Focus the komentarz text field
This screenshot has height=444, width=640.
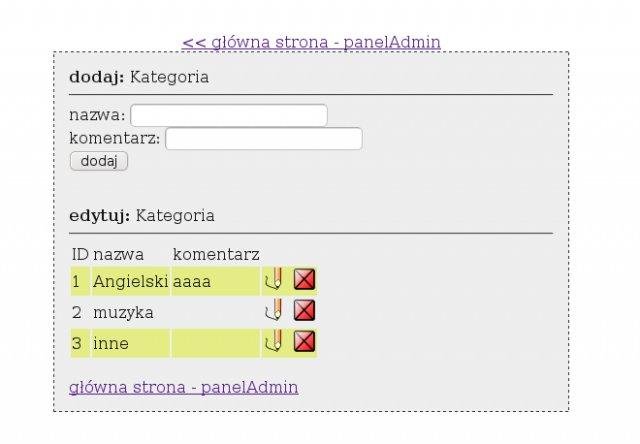[263, 138]
